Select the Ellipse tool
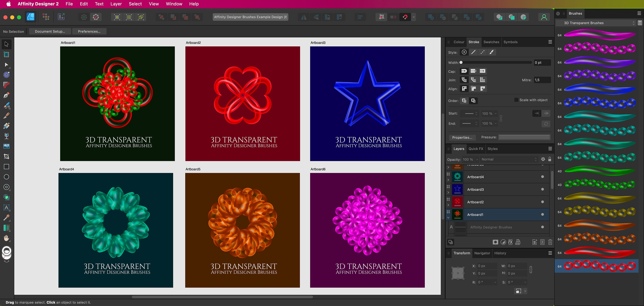 pos(6,177)
